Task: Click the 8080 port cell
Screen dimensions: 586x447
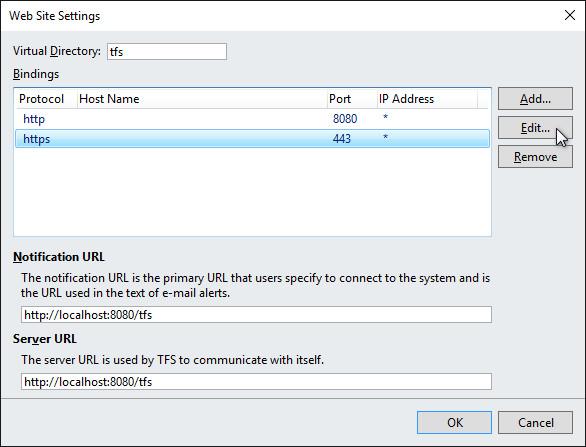Action: pos(345,119)
